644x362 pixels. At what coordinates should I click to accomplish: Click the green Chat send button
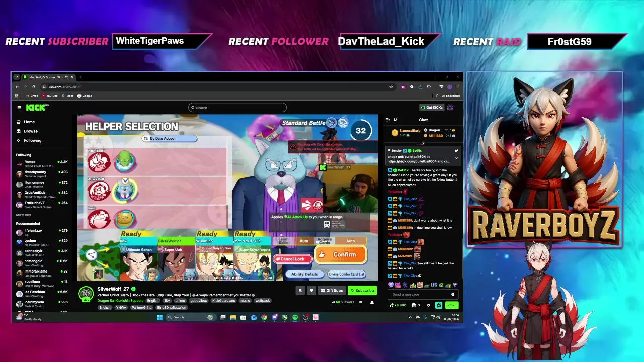tap(452, 305)
